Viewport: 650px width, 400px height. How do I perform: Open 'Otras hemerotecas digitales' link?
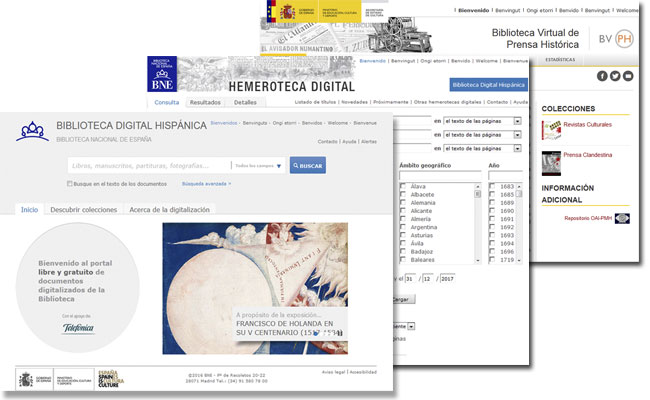448,102
